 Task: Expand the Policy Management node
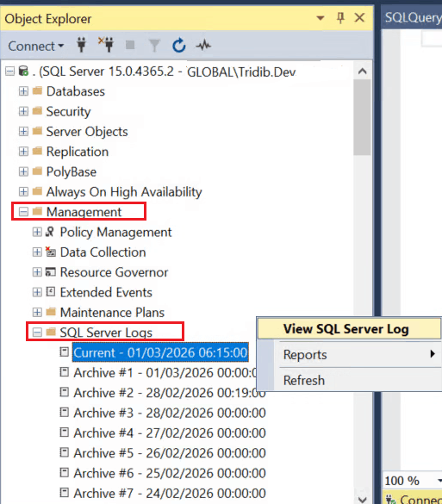(x=37, y=232)
